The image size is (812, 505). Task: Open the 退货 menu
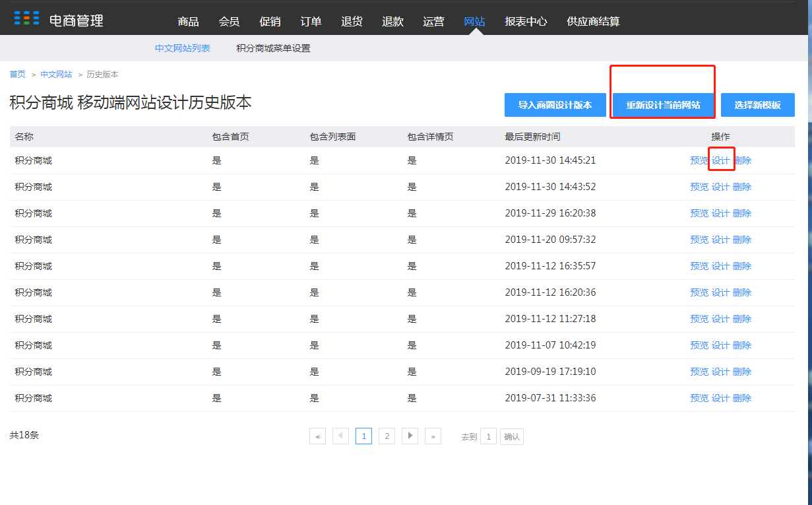(x=352, y=21)
